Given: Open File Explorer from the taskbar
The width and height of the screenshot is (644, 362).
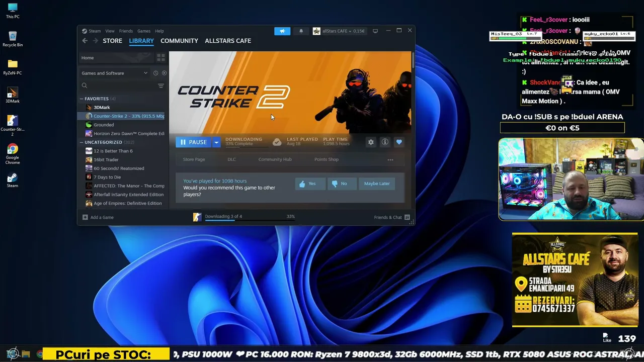Looking at the screenshot, I should pos(26,354).
